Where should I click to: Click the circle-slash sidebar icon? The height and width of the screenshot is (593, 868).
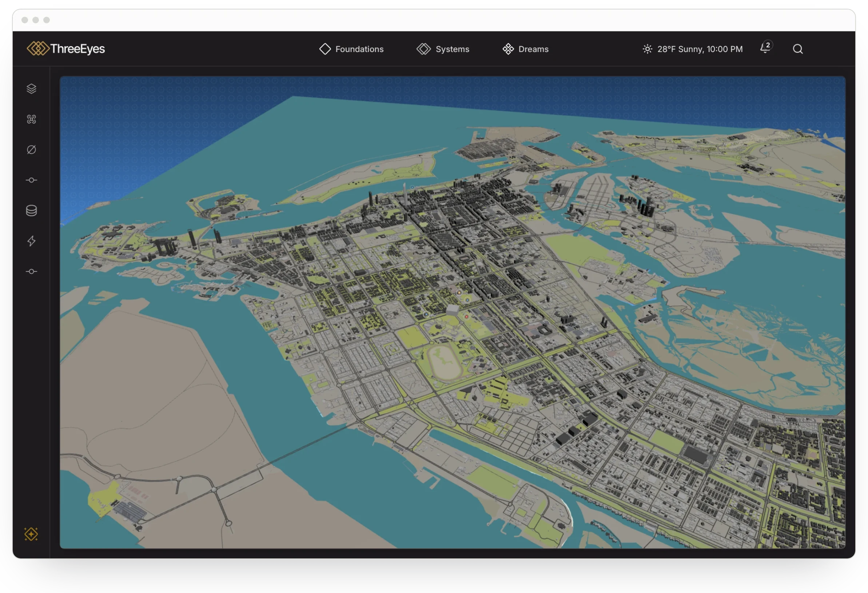31,150
